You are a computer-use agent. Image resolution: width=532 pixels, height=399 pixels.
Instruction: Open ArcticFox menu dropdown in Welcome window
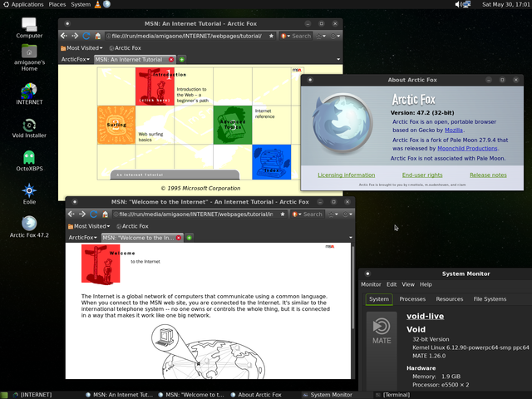83,238
